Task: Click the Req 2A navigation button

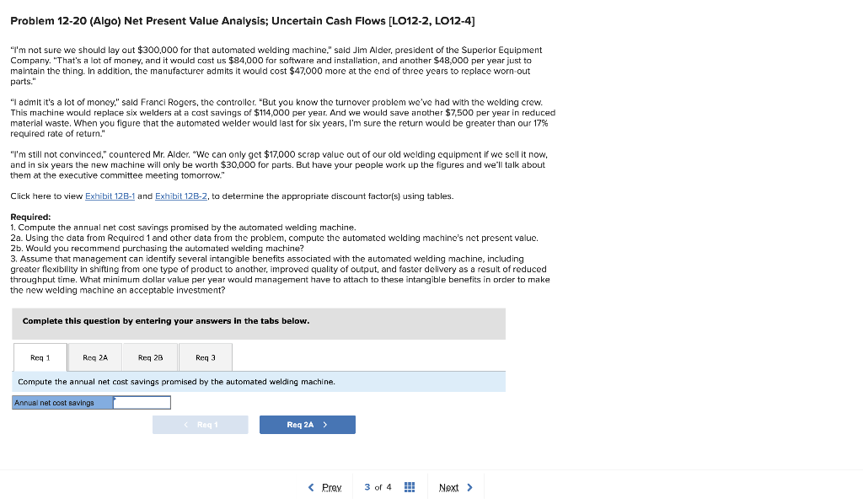Action: click(308, 425)
